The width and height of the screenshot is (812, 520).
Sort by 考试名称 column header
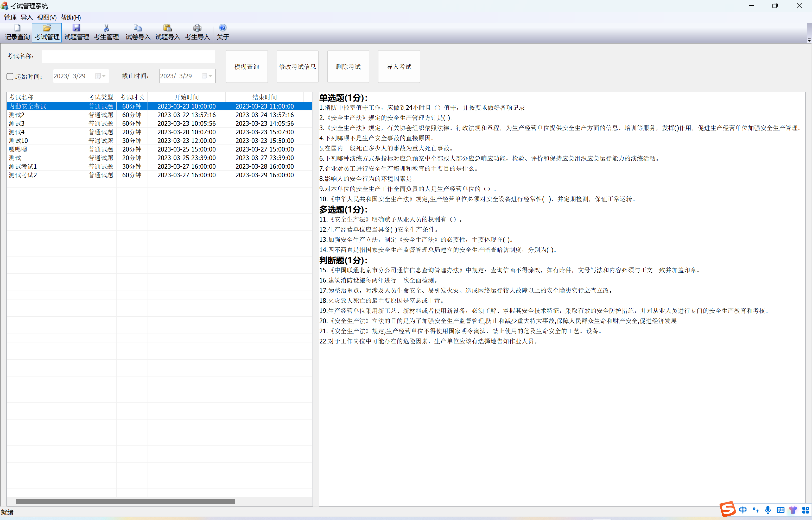[46, 97]
